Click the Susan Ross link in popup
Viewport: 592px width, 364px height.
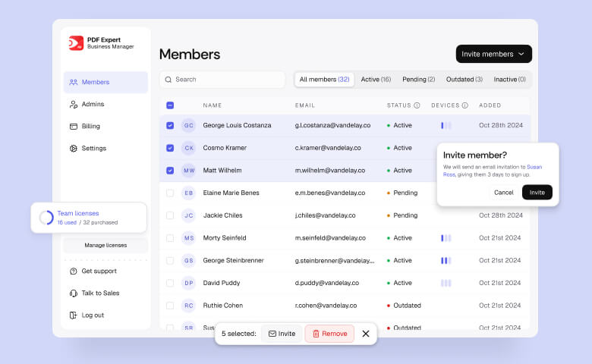click(534, 167)
